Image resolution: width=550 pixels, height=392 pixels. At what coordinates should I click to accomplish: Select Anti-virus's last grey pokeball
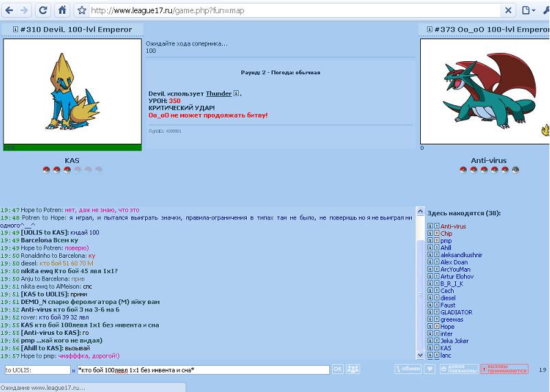[515, 170]
